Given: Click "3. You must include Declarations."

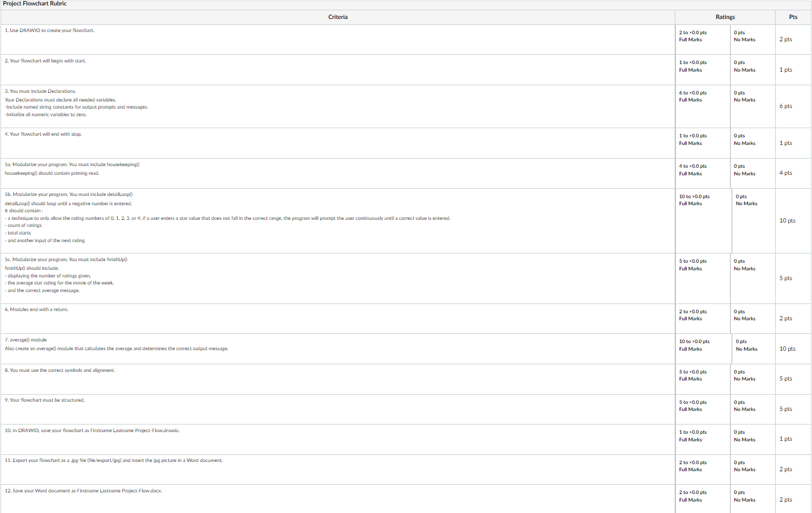Looking at the screenshot, I should coord(41,91).
